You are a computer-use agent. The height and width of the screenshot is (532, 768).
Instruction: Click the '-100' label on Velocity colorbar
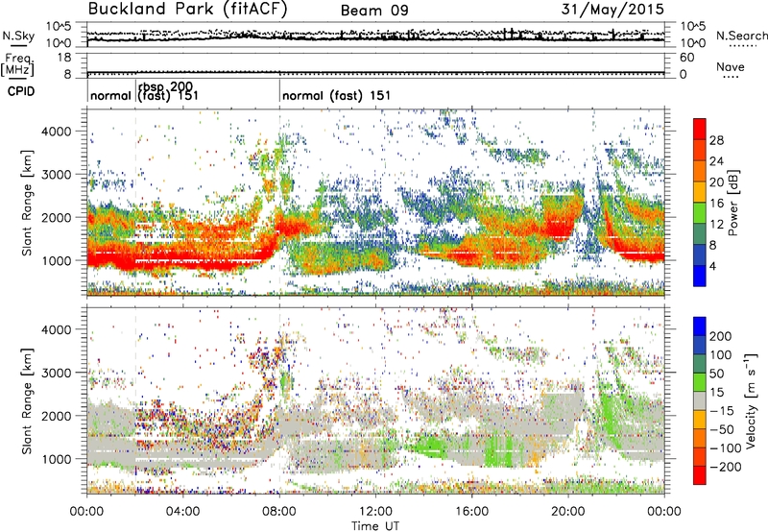[x=726, y=447]
